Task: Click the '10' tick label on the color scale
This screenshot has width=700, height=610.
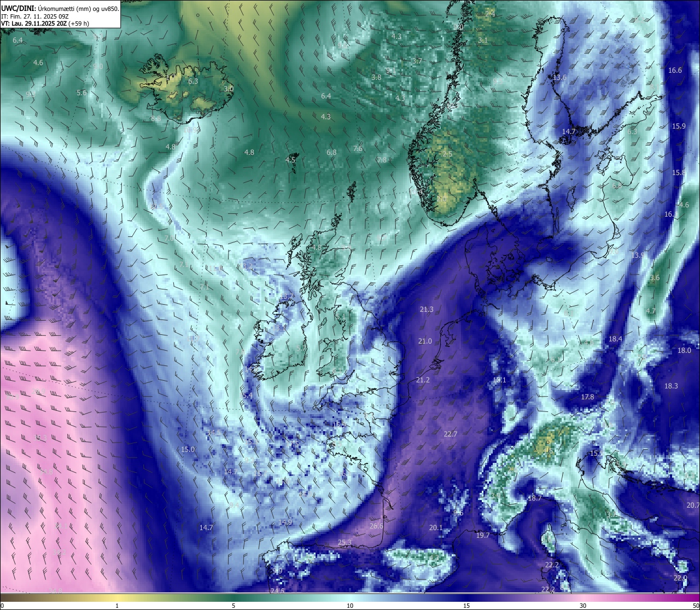Action: tap(350, 606)
